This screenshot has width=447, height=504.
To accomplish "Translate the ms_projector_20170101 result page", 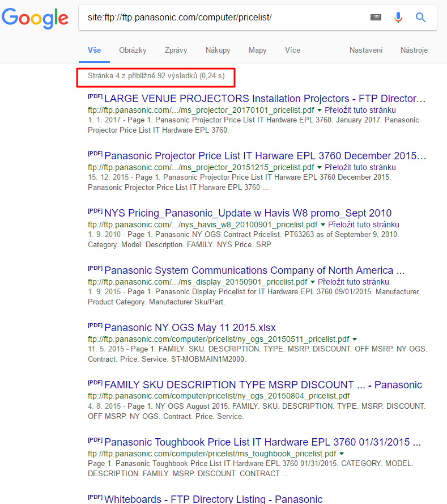I will (x=360, y=110).
